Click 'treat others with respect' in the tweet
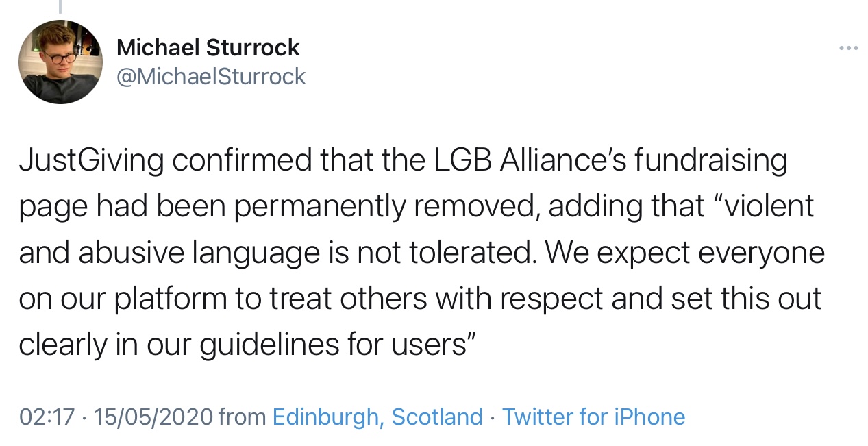Viewport: 868px width, 446px height. (456, 299)
